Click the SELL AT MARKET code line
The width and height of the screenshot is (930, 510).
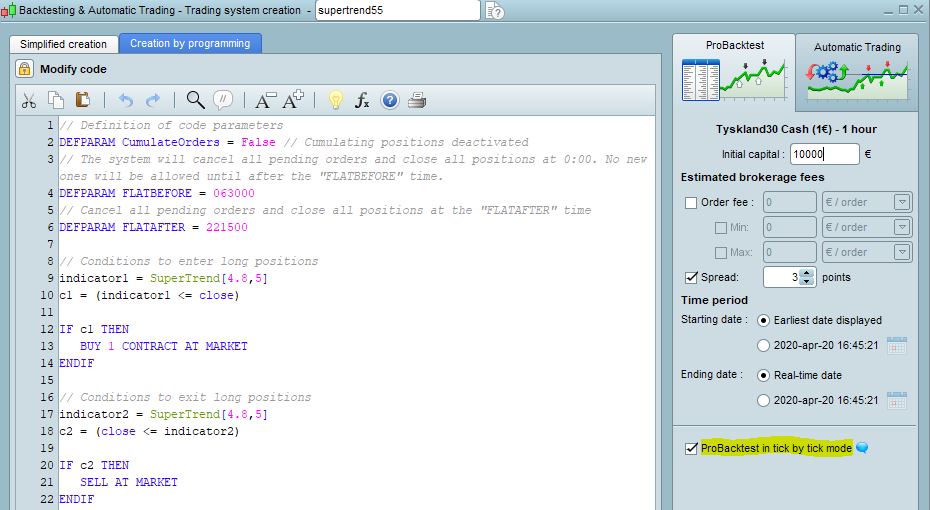(129, 482)
